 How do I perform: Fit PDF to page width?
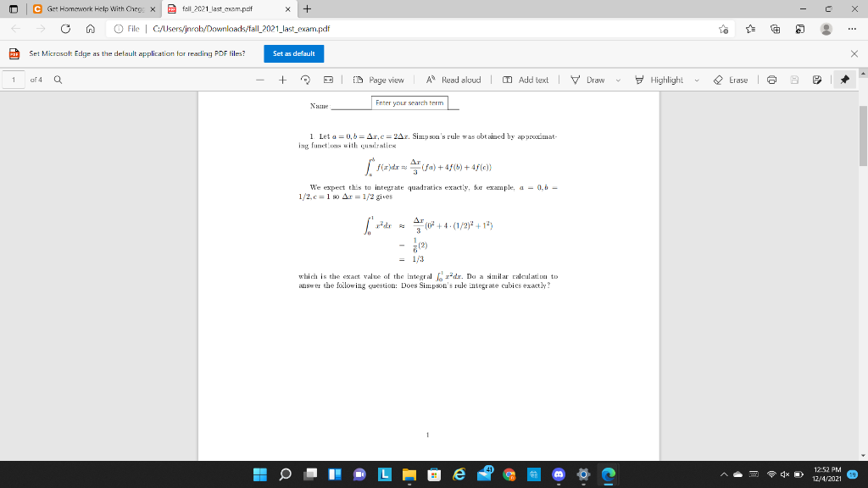[328, 80]
